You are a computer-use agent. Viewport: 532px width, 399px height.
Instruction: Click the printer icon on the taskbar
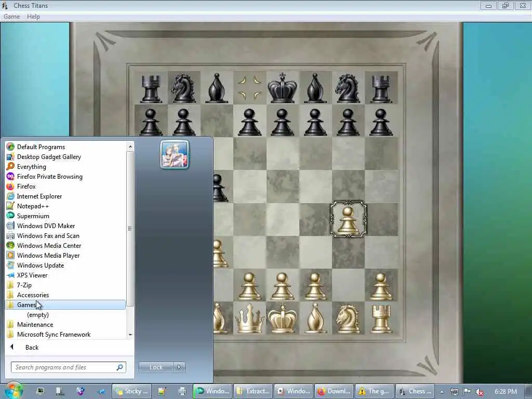point(182,391)
